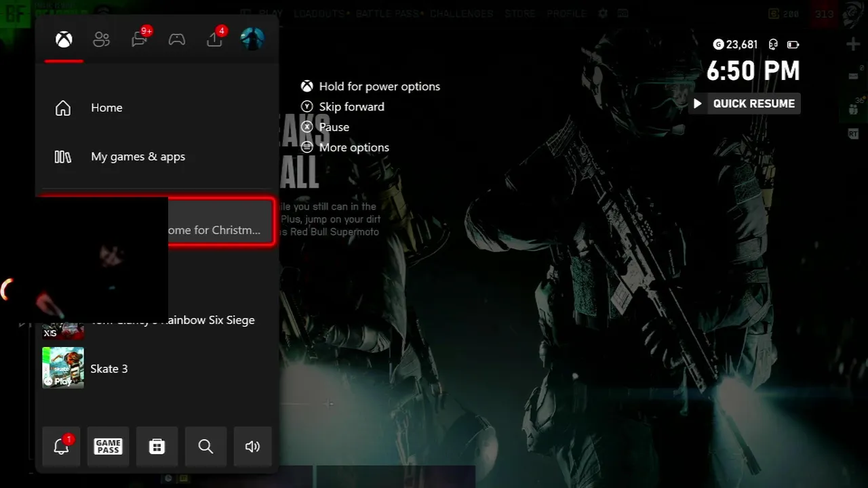Open Search with the magnifier icon
868x488 pixels.
click(x=205, y=446)
